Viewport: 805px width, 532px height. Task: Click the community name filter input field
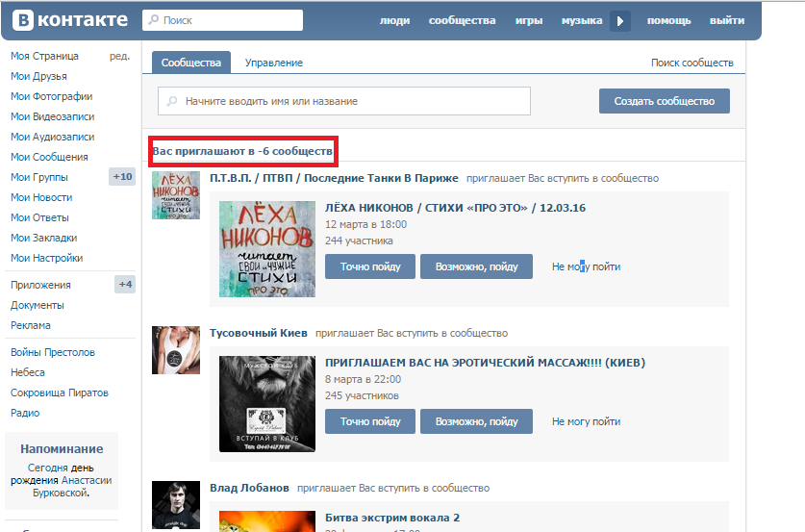click(344, 101)
